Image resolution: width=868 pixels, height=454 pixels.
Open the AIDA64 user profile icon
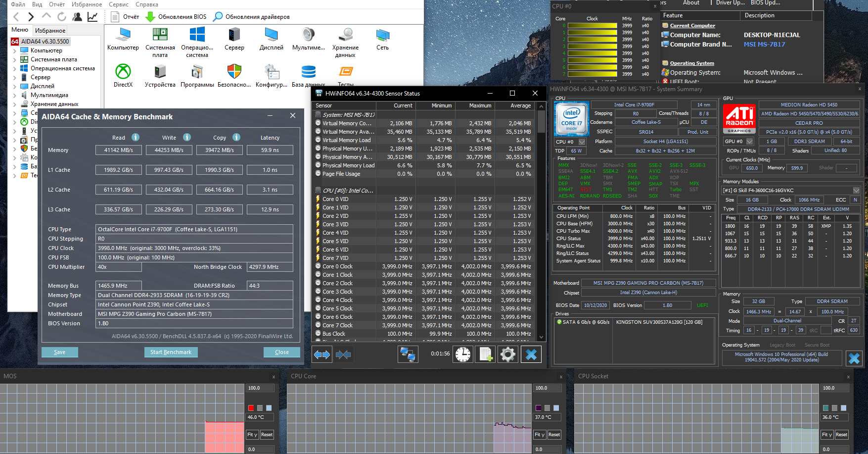(77, 17)
